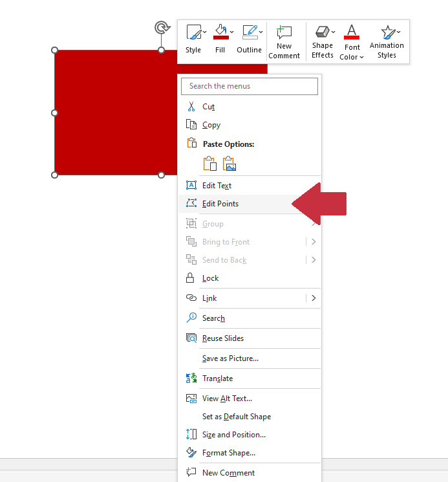Click the Fill paint bucket icon
Image resolution: width=448 pixels, height=482 pixels.
click(220, 32)
